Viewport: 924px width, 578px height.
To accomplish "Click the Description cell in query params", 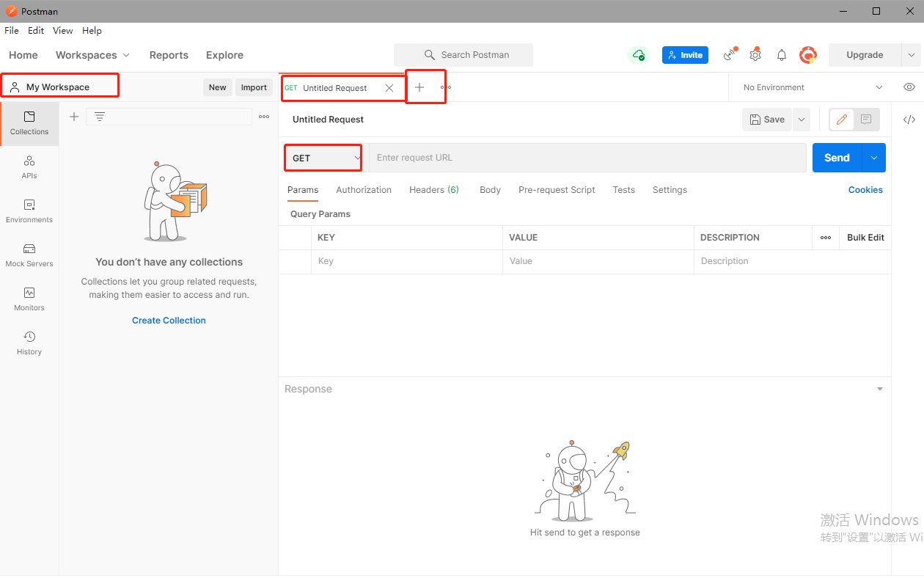I will pos(793,261).
